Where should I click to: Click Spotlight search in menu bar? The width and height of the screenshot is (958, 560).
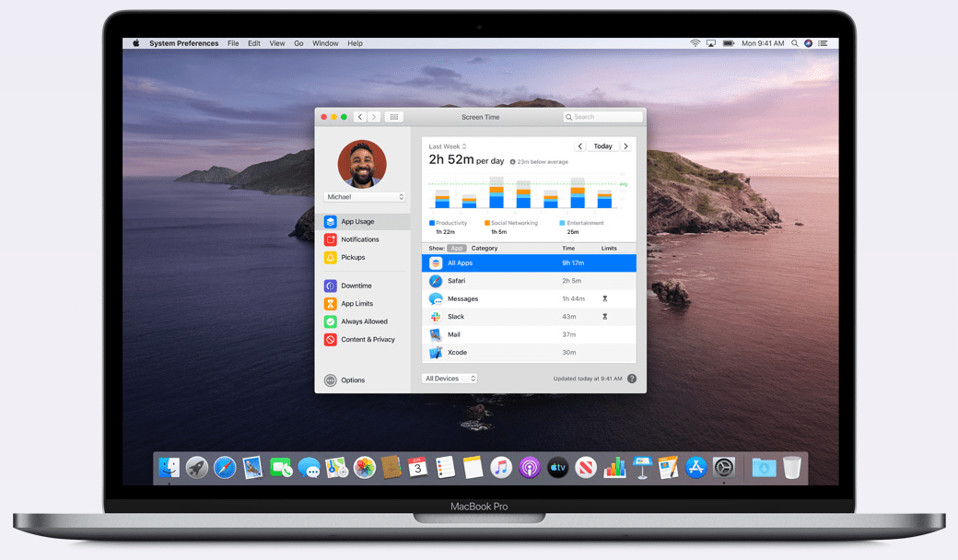pyautogui.click(x=794, y=43)
